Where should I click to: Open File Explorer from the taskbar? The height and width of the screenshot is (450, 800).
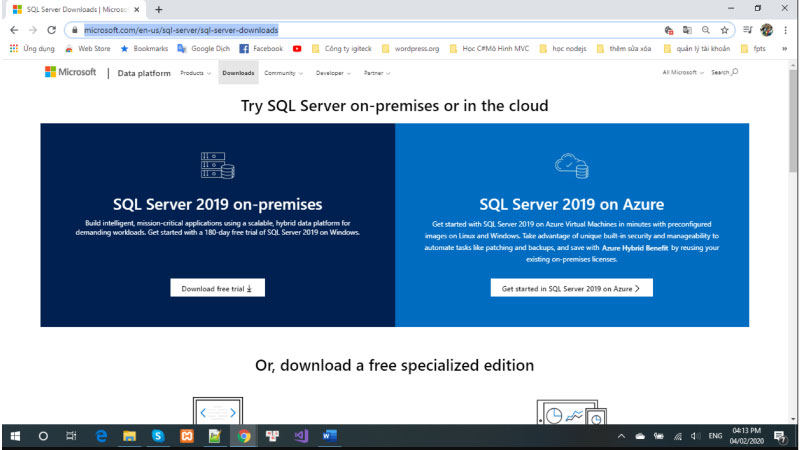[x=130, y=436]
